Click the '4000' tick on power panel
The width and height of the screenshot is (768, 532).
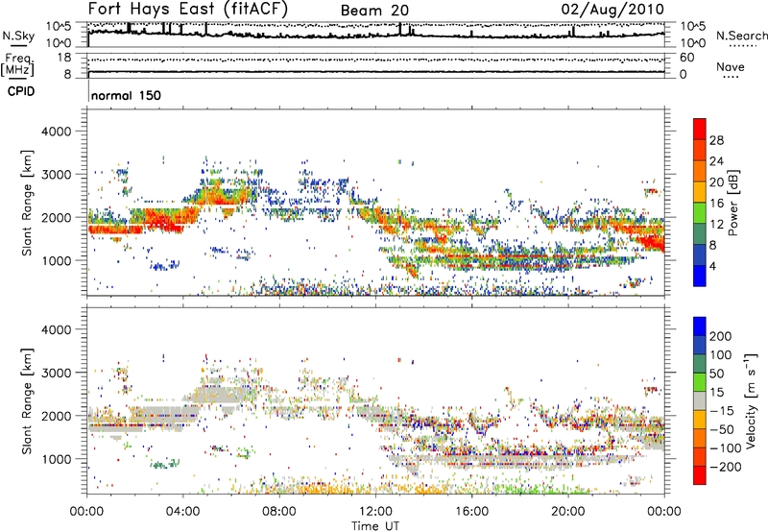pyautogui.click(x=56, y=132)
